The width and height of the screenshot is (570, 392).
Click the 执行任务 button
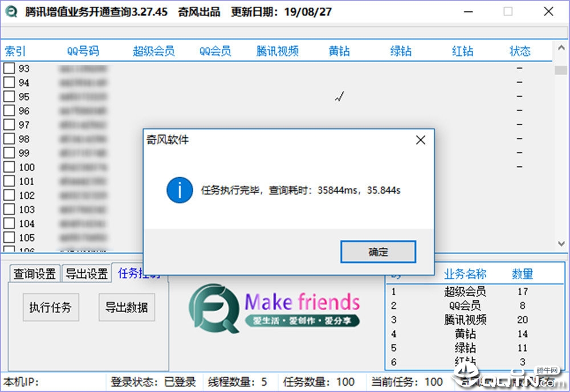(x=51, y=307)
